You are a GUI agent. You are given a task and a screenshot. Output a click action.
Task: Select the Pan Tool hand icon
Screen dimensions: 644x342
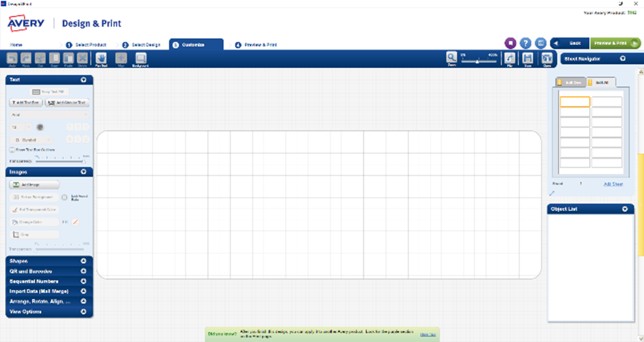pyautogui.click(x=101, y=58)
